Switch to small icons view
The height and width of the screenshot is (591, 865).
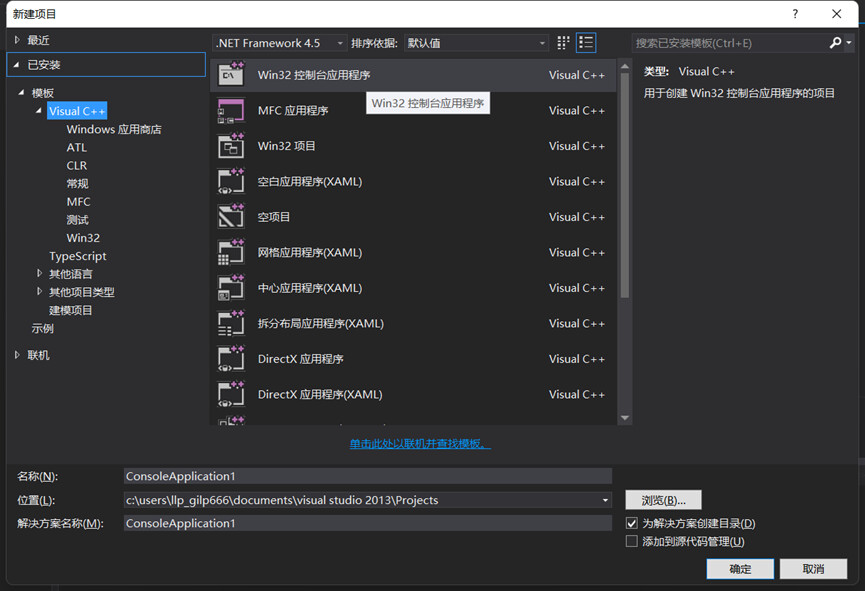pyautogui.click(x=563, y=43)
